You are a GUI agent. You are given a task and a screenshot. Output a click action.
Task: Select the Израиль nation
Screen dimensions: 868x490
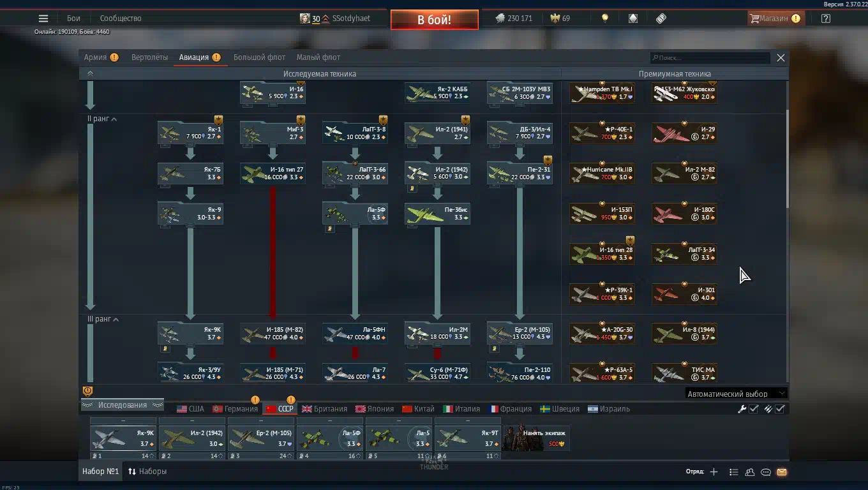(x=609, y=409)
